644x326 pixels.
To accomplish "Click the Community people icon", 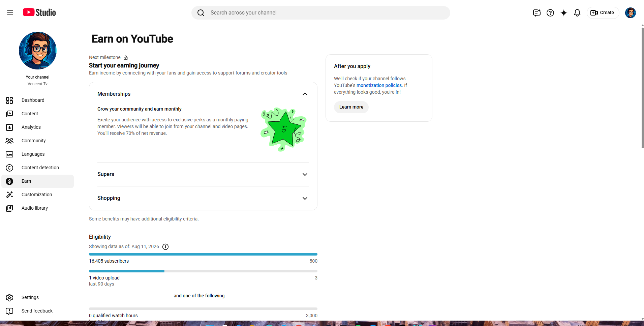I will (x=9, y=141).
